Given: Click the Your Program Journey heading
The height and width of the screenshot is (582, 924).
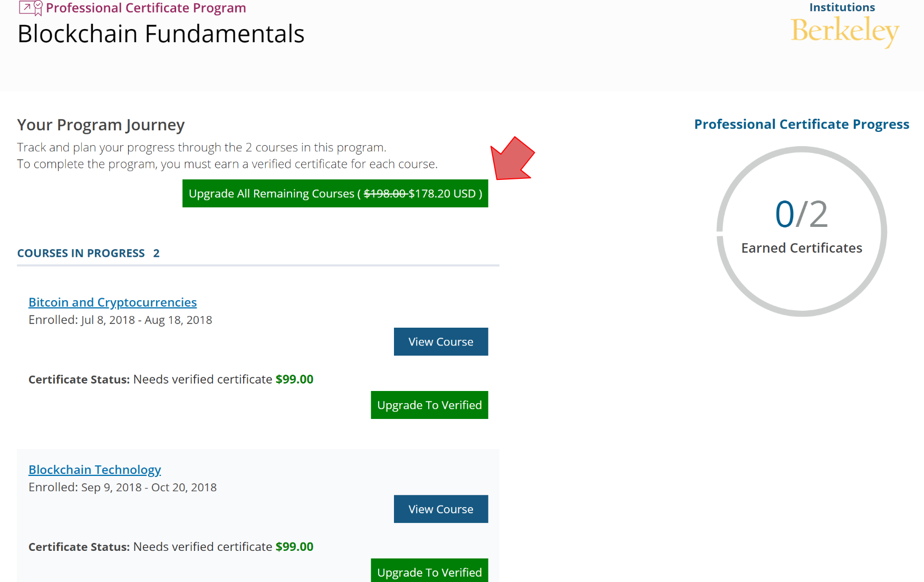Looking at the screenshot, I should click(101, 125).
